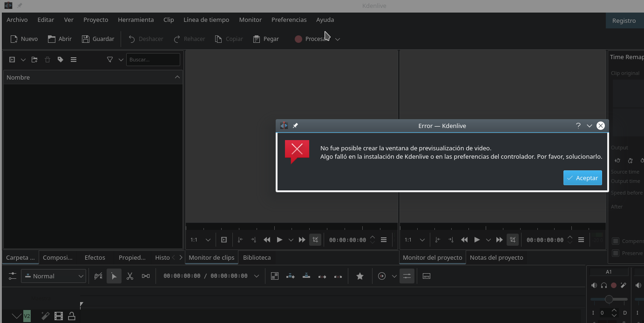The width and height of the screenshot is (644, 323).
Task: Click the Registro workspace button
Action: tap(624, 20)
